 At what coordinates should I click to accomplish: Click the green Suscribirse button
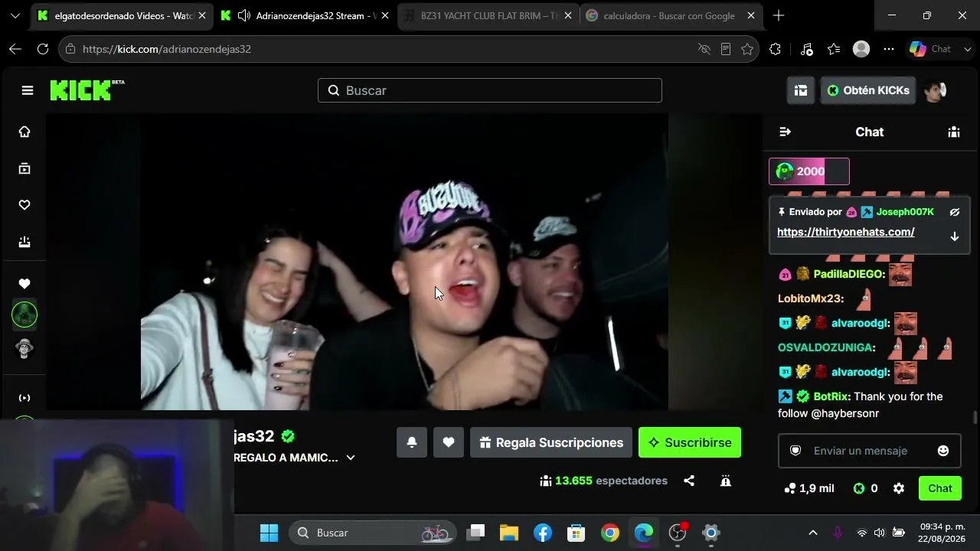690,442
